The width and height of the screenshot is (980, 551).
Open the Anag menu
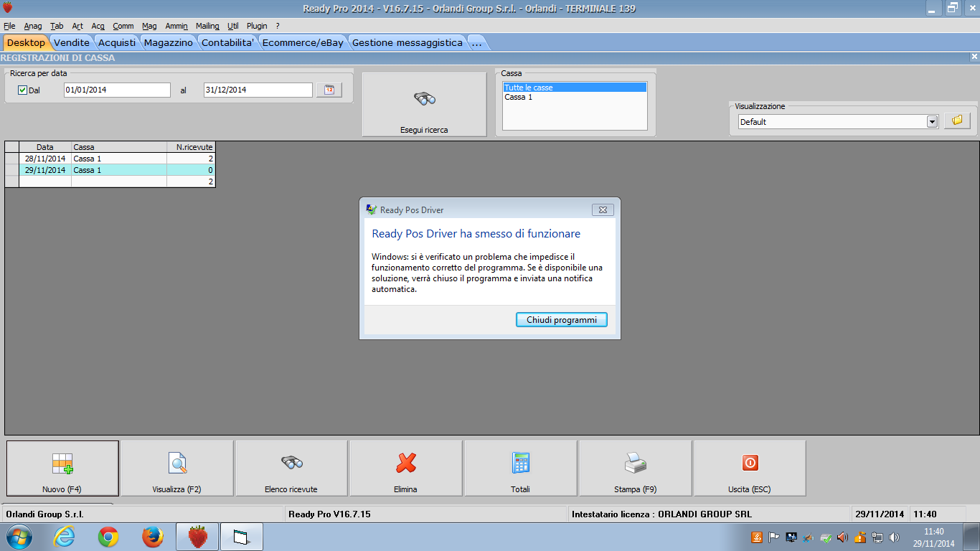coord(33,26)
